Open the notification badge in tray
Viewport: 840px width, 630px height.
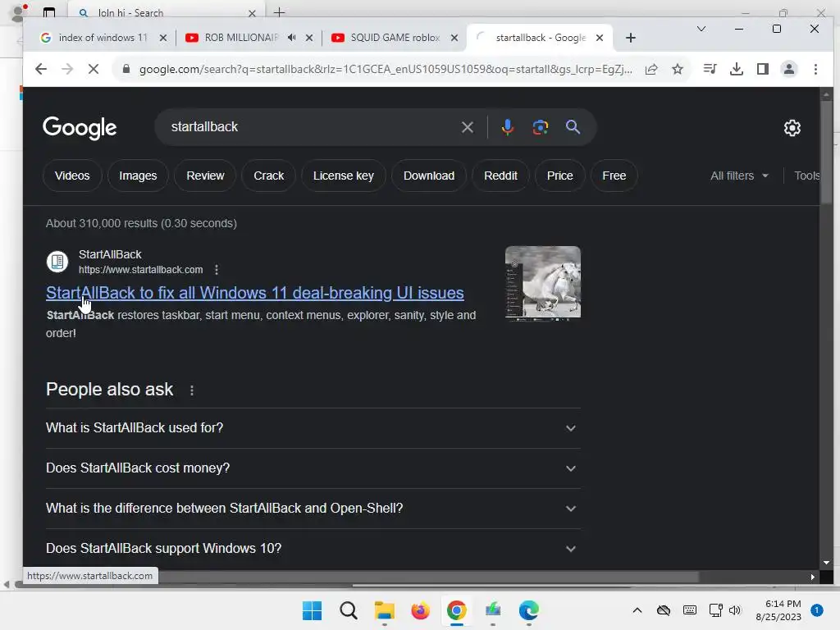816,610
